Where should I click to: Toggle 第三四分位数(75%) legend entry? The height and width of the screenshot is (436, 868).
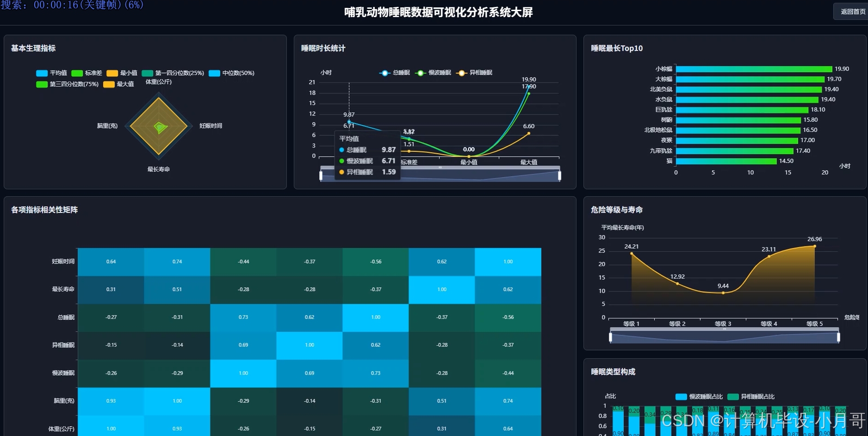[x=67, y=84]
